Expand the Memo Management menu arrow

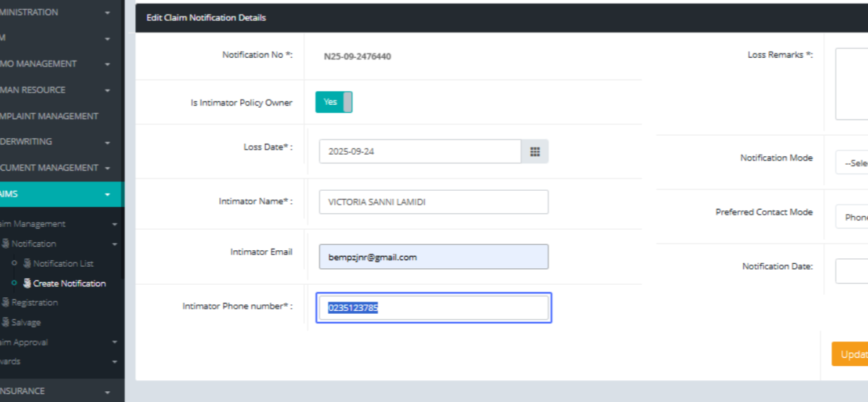(x=107, y=64)
